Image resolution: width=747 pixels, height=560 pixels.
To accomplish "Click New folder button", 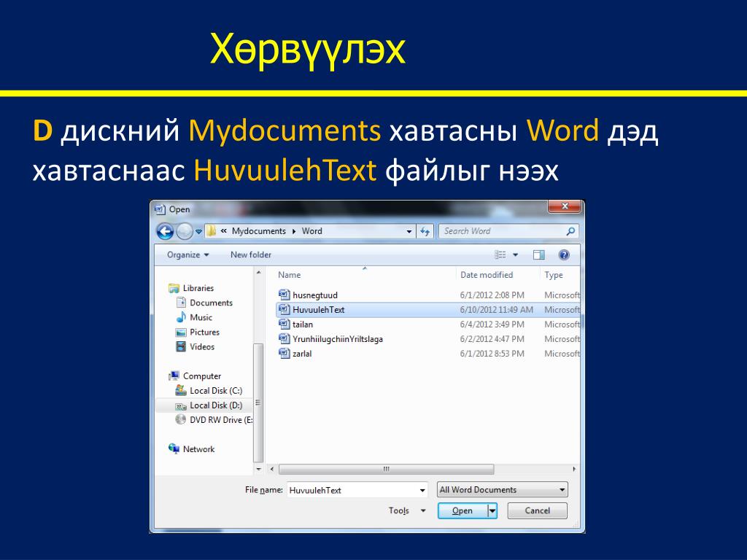I will [251, 254].
